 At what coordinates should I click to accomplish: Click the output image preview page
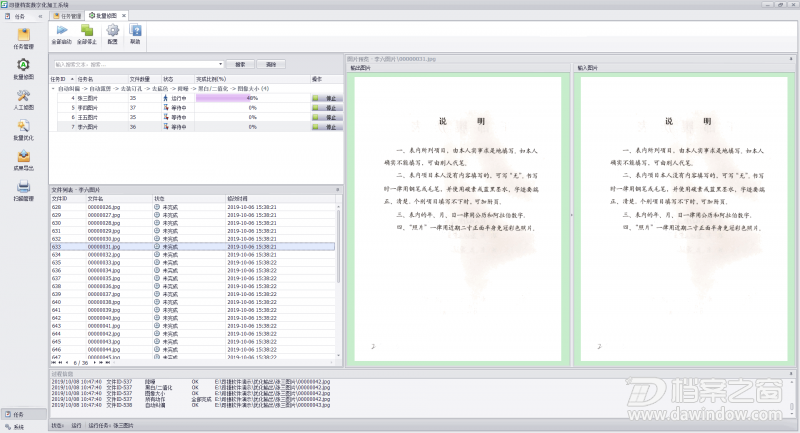458,219
